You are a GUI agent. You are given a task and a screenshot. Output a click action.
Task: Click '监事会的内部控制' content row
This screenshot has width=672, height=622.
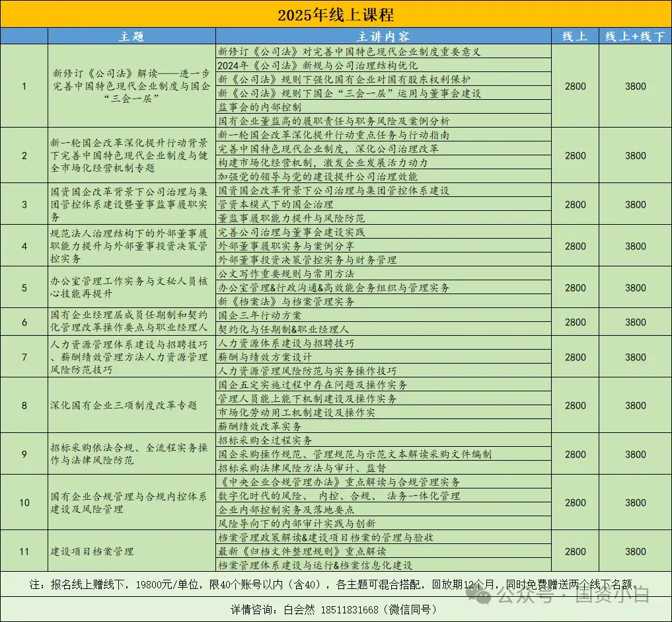click(383, 106)
